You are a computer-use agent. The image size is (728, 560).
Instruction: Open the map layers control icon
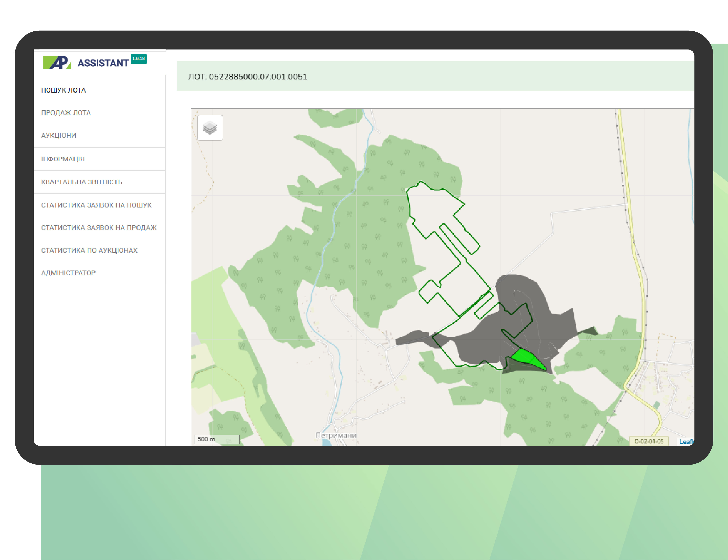point(210,128)
